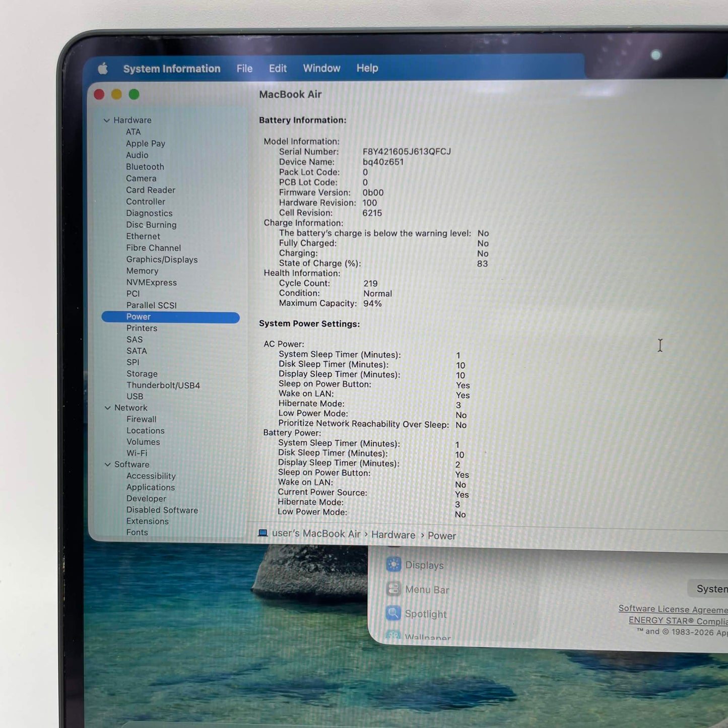Select Volumes under Network

pos(143,442)
